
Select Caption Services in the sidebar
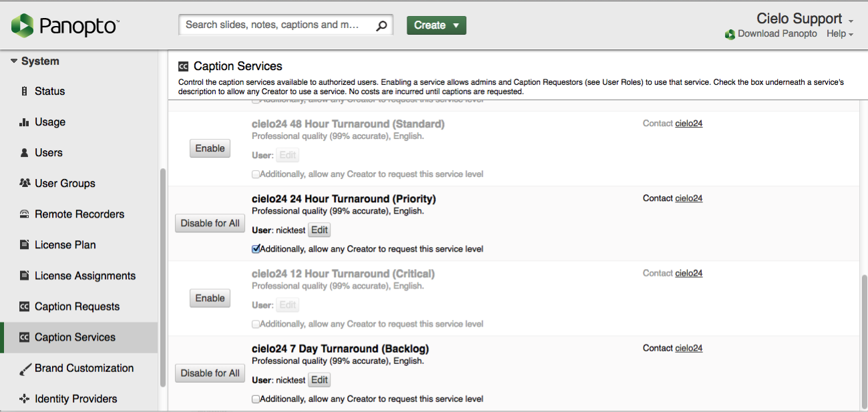click(x=79, y=337)
